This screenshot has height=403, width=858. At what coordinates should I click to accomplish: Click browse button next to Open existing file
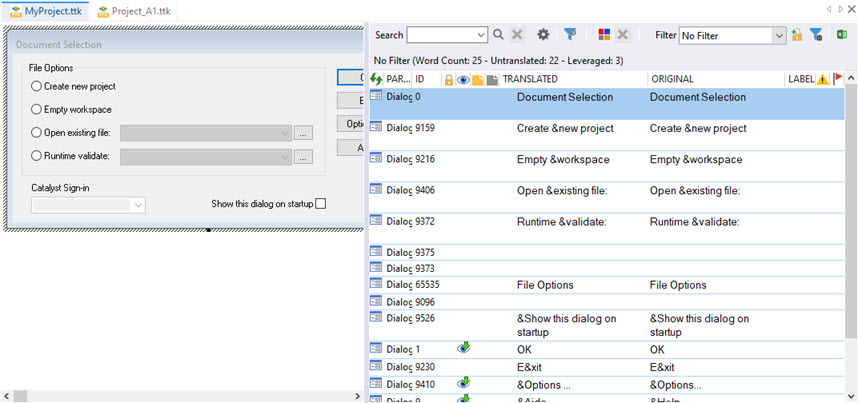coord(304,132)
